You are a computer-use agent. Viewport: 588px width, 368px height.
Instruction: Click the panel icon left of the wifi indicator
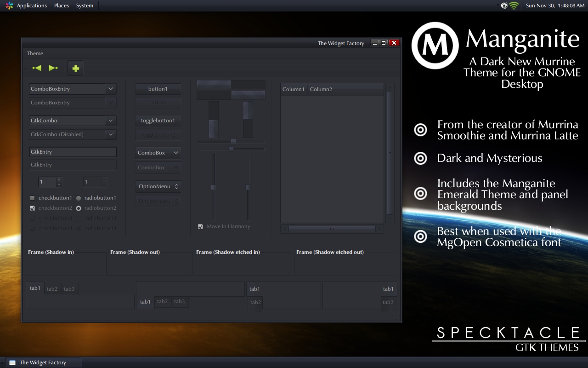(x=504, y=6)
